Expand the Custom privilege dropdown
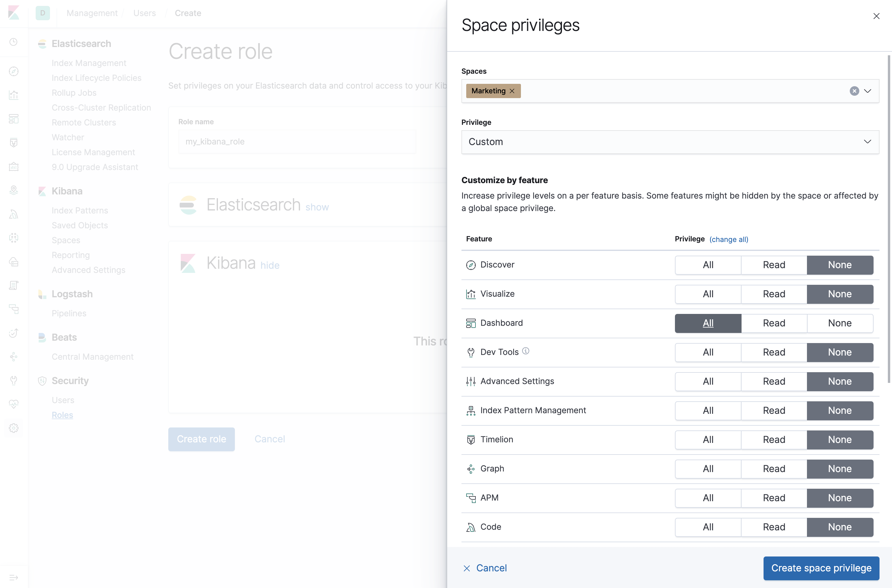892x588 pixels. pos(867,142)
